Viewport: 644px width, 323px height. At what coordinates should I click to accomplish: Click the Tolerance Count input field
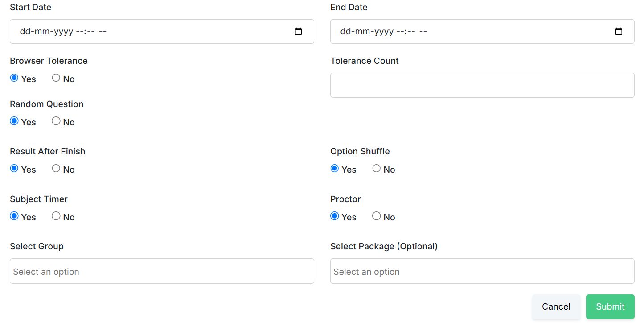tap(482, 85)
